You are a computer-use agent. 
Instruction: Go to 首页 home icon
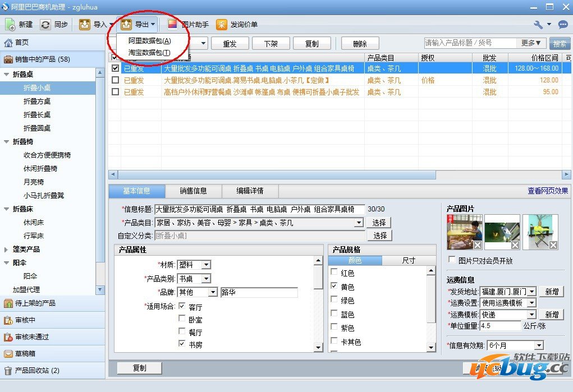(8, 43)
